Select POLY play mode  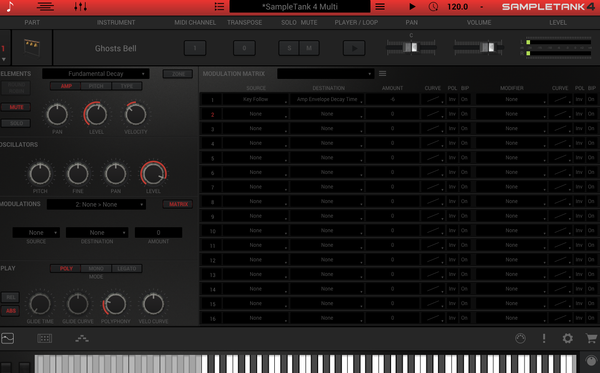tap(66, 269)
